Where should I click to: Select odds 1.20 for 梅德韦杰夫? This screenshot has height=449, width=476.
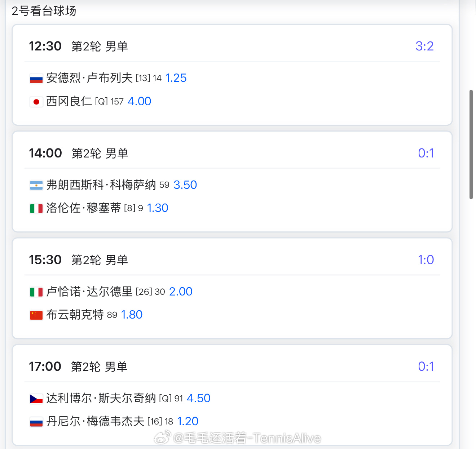[188, 421]
